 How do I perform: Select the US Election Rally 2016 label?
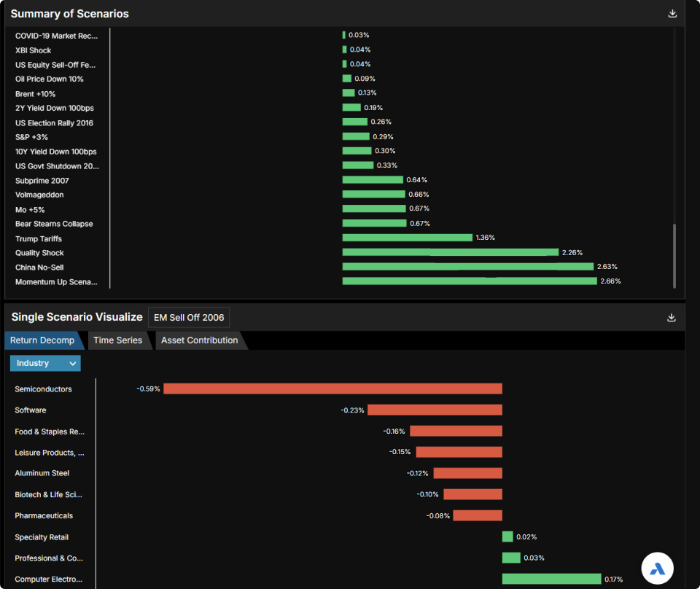point(54,122)
